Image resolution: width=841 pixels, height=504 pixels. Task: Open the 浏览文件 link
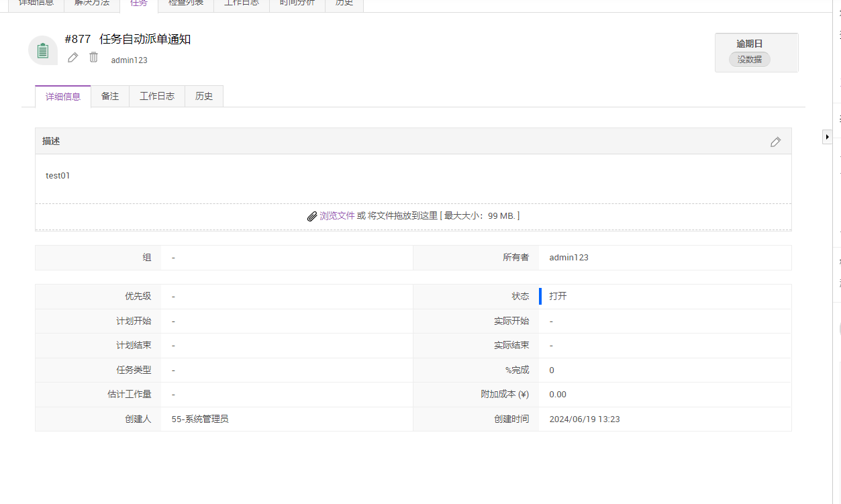(337, 216)
